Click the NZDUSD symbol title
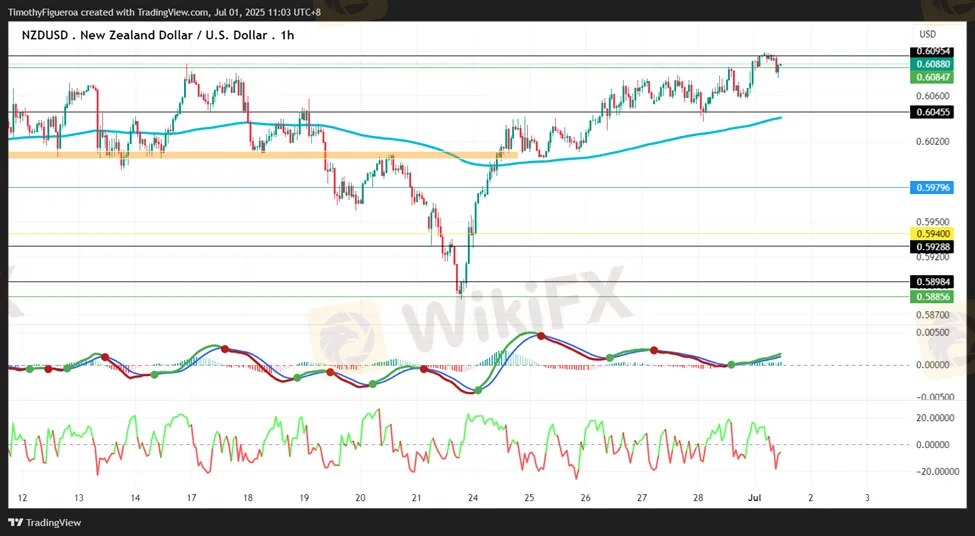975x536 pixels. (x=158, y=35)
